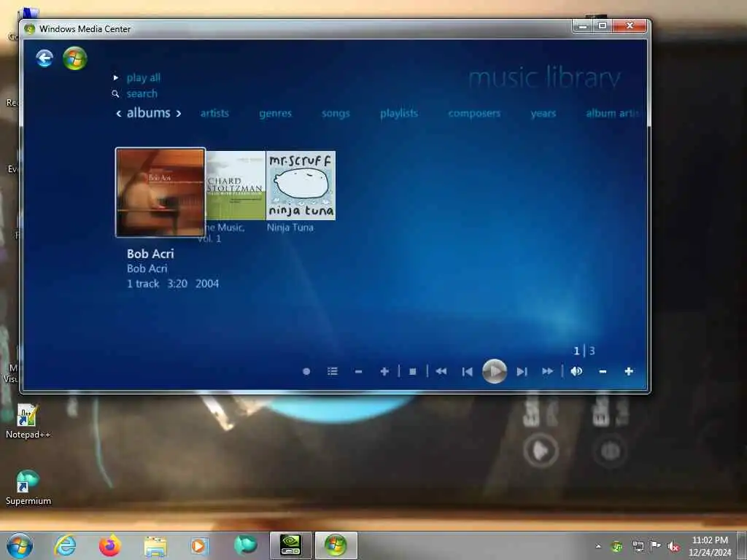Go back with the Media Center back arrow
Image resolution: width=747 pixels, height=560 pixels.
[x=44, y=58]
